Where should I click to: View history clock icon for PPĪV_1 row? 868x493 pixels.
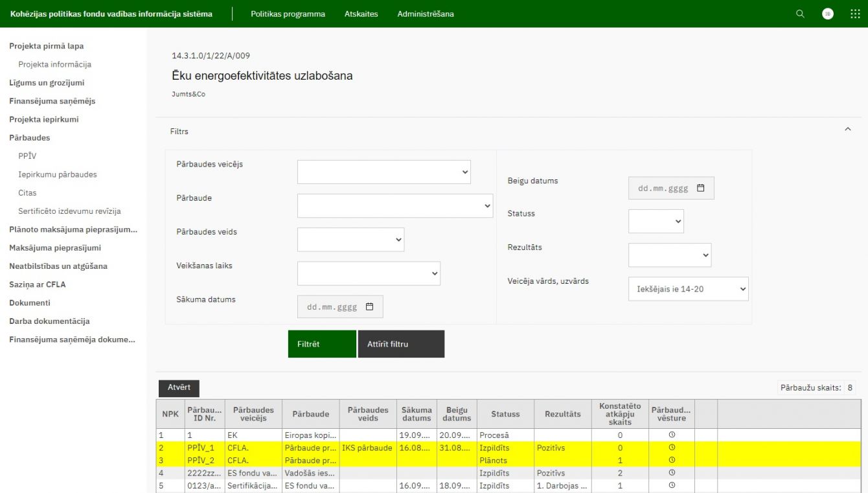coord(672,448)
